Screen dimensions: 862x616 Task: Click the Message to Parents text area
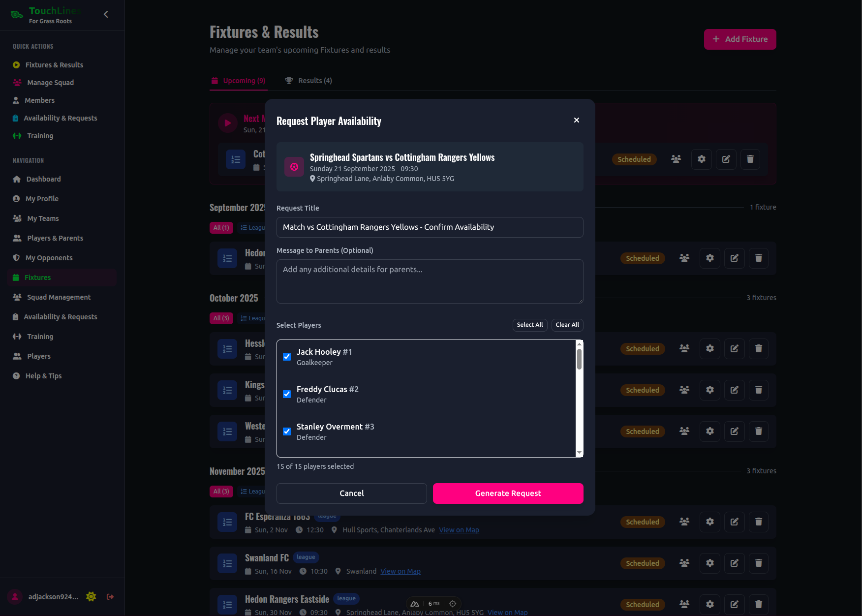(x=430, y=281)
